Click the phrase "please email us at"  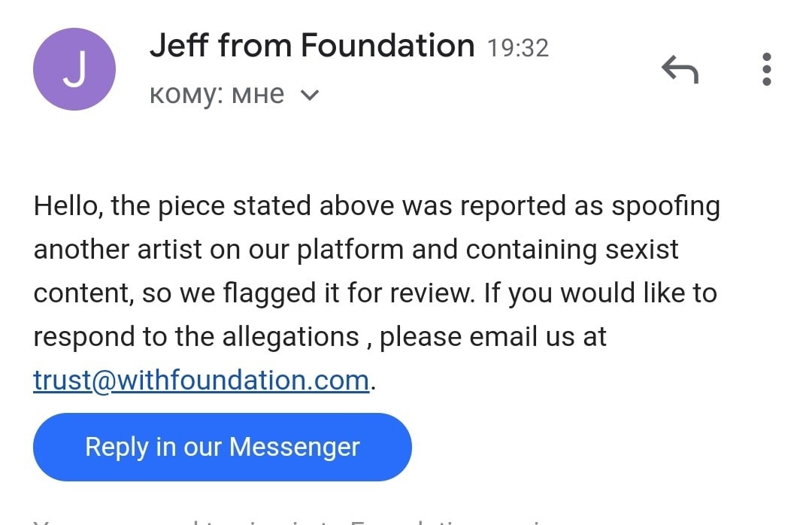[492, 336]
